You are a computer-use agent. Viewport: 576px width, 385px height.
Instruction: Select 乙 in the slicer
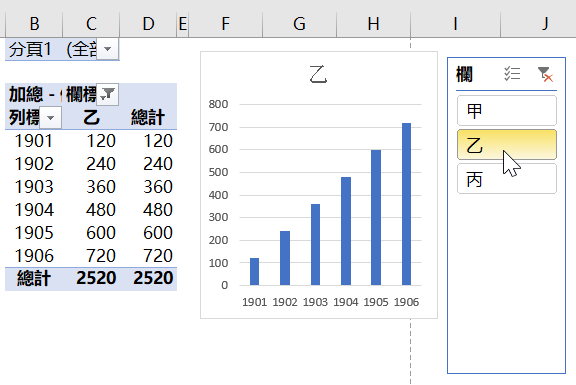[507, 144]
